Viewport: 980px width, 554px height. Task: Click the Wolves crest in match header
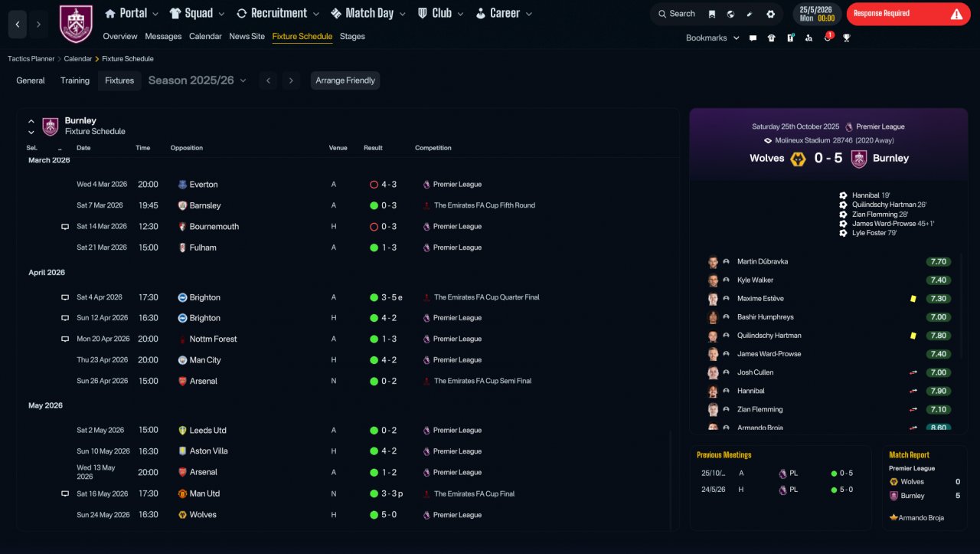(x=798, y=159)
